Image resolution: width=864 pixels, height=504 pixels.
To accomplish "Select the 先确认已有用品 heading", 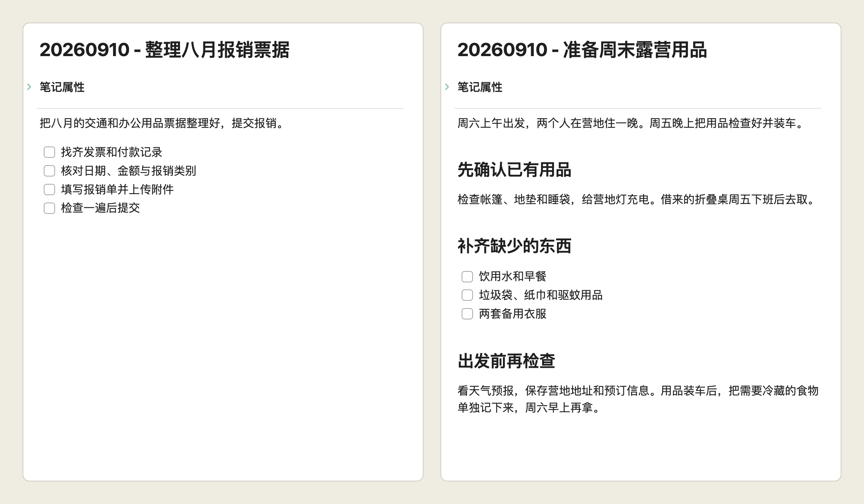I will tap(514, 170).
